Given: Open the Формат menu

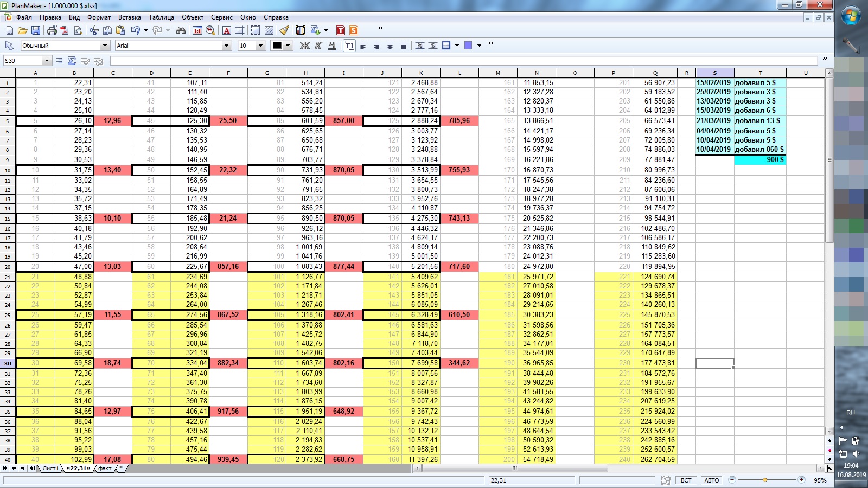Looking at the screenshot, I should (99, 17).
